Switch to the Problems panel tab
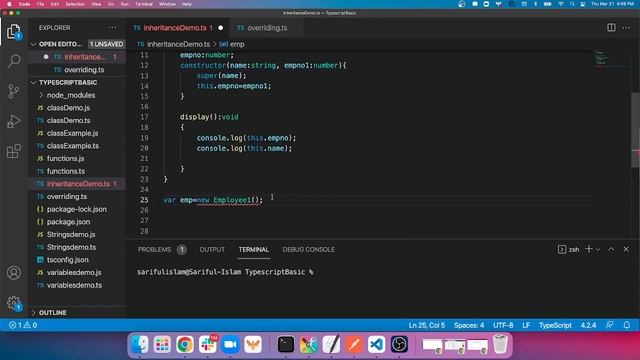The height and width of the screenshot is (360, 640). pyautogui.click(x=162, y=249)
